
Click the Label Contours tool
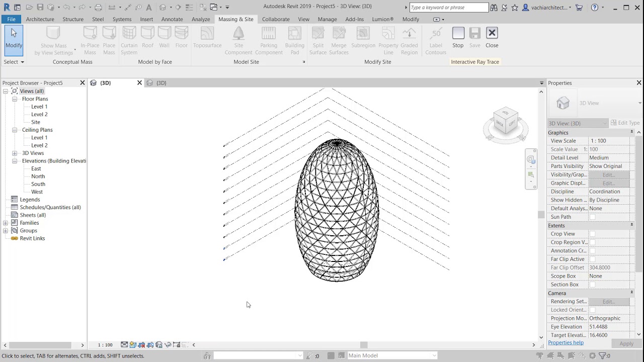tap(436, 41)
